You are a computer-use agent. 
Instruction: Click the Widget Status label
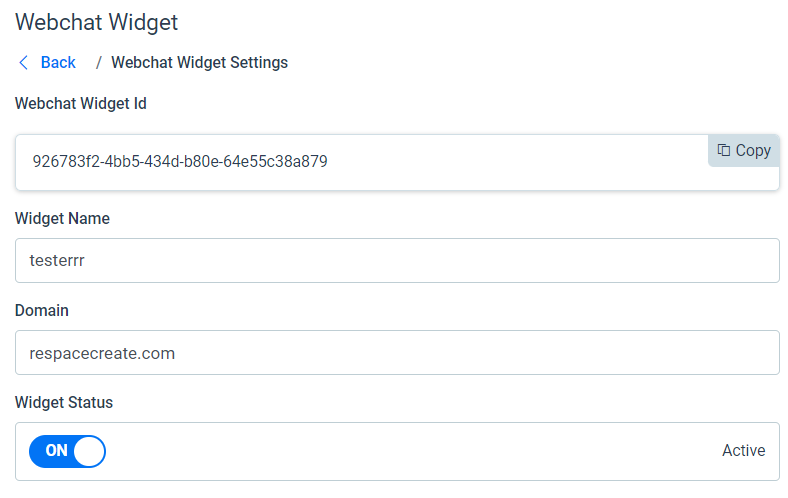(64, 403)
